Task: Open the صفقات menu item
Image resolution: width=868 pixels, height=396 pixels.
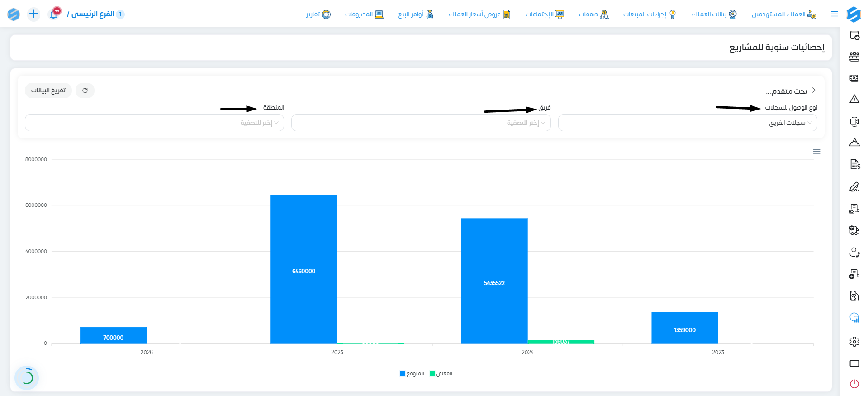Action: coord(593,14)
